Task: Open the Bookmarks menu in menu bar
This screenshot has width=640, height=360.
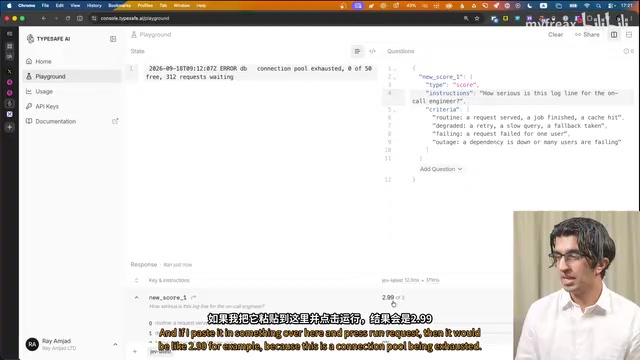Action: (120, 6)
